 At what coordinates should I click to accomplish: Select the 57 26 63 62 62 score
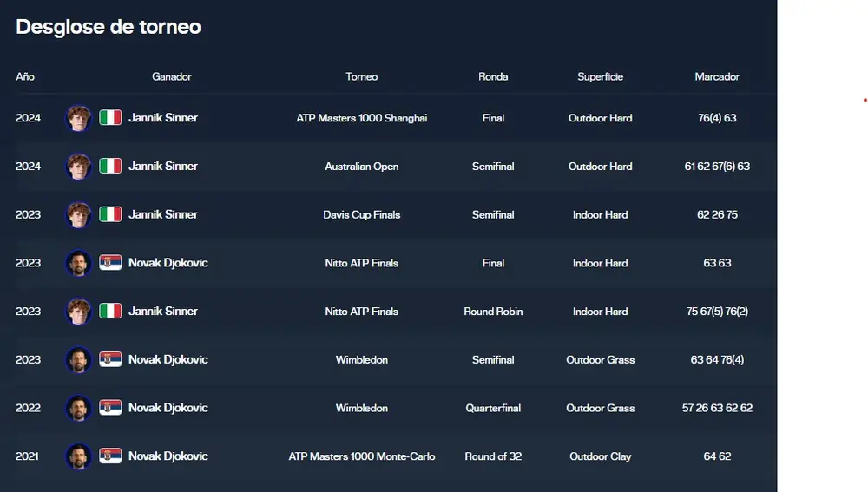click(717, 408)
